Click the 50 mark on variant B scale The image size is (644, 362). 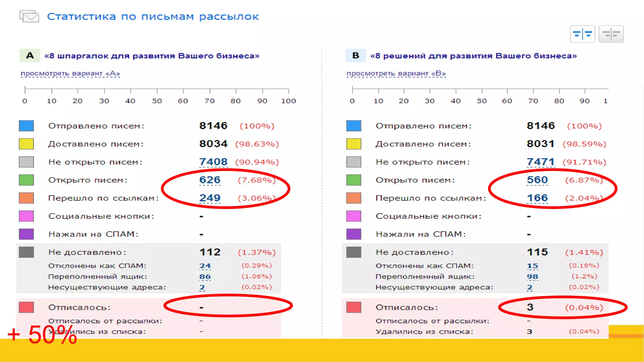[482, 101]
